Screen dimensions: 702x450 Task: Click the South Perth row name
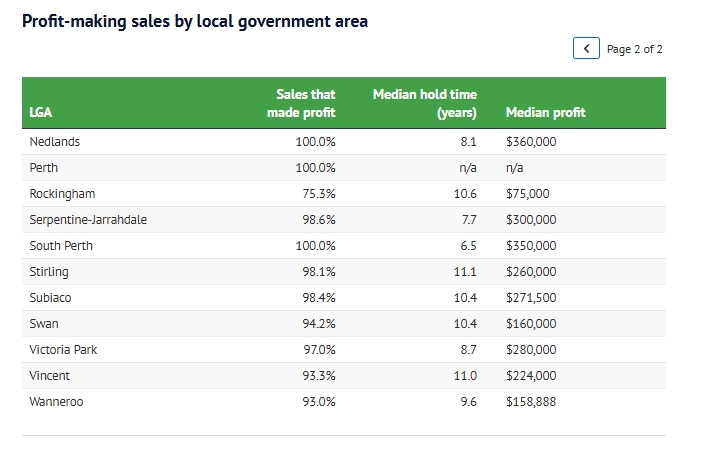[62, 246]
